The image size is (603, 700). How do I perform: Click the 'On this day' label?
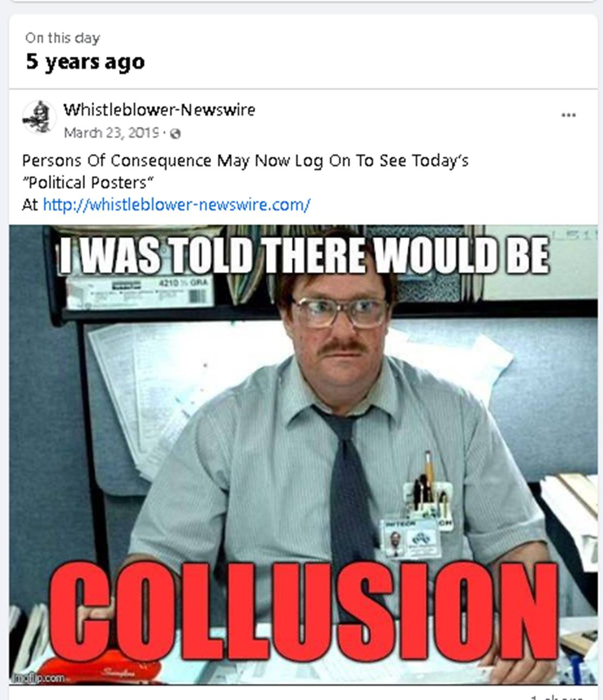pos(63,38)
